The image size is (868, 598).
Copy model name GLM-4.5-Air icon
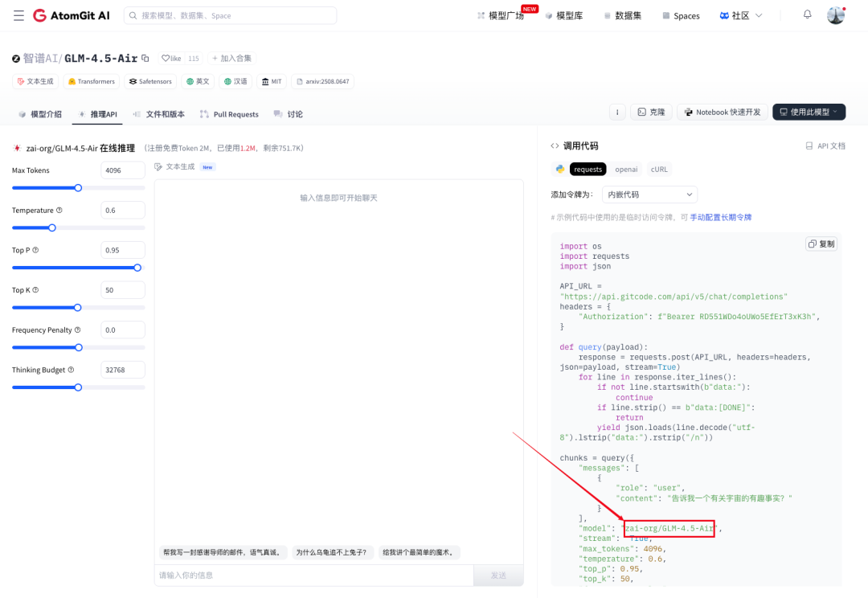point(145,58)
